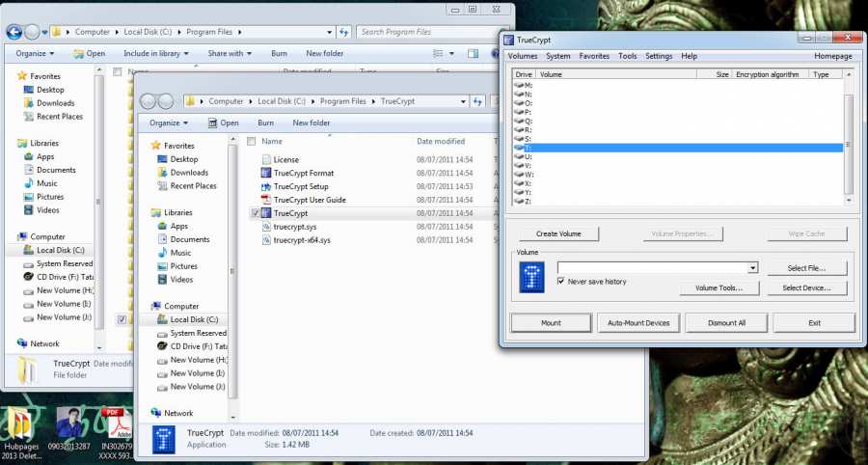Click the truecrypt-x64.sys file icon

tap(266, 240)
